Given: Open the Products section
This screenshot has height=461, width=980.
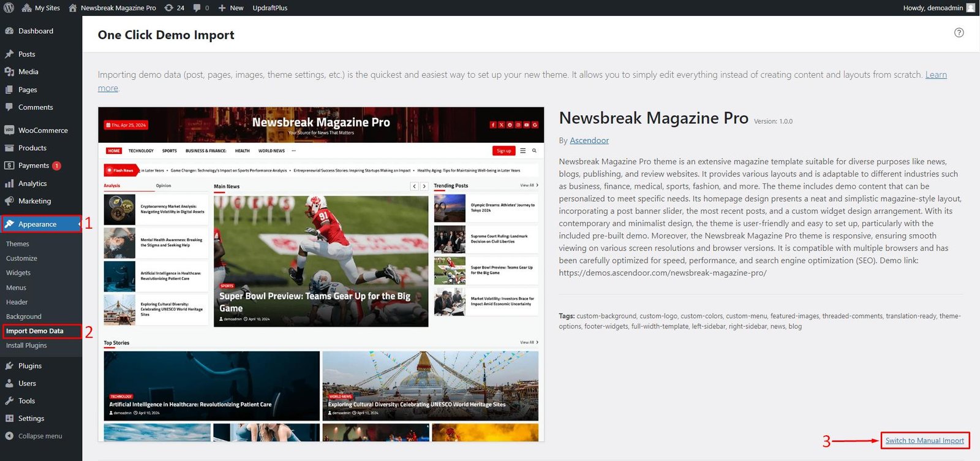Looking at the screenshot, I should coord(32,148).
